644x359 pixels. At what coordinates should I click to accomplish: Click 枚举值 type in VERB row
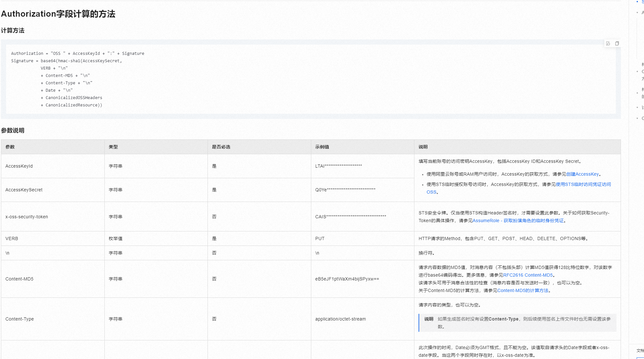click(x=115, y=238)
